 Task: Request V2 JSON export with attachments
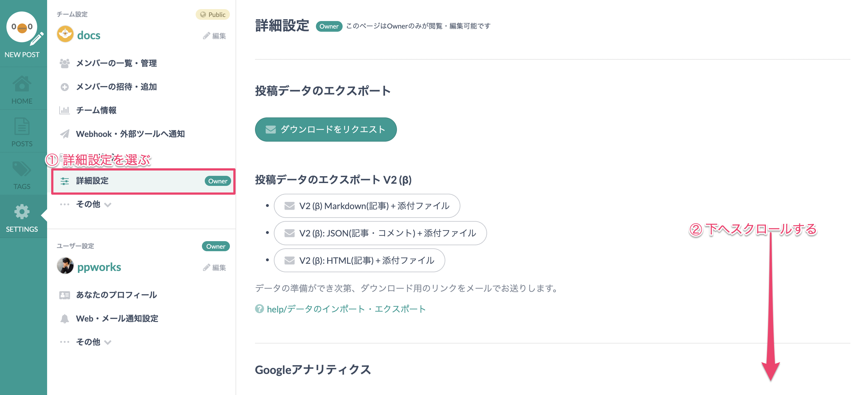(x=380, y=233)
